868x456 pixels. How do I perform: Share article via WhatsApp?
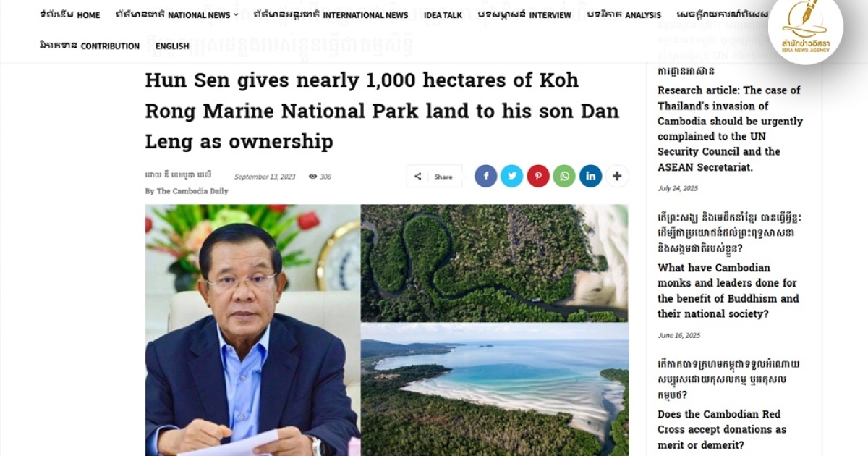point(564,177)
